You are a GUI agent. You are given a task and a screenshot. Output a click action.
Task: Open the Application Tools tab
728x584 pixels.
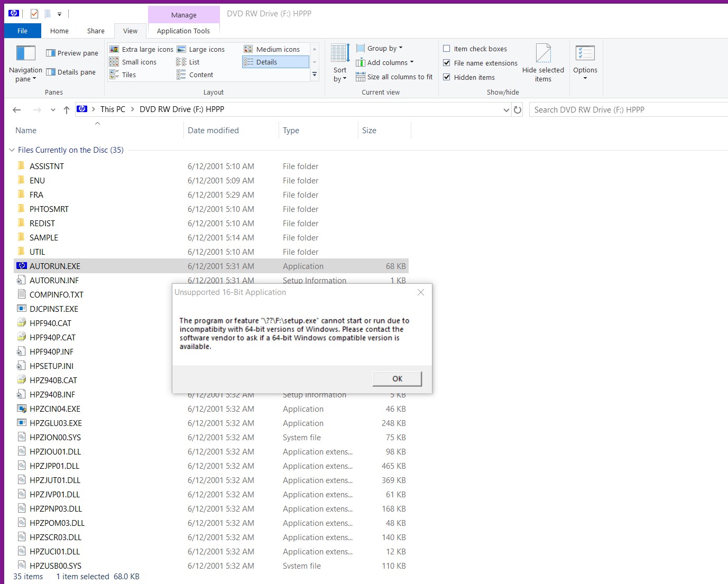[183, 31]
